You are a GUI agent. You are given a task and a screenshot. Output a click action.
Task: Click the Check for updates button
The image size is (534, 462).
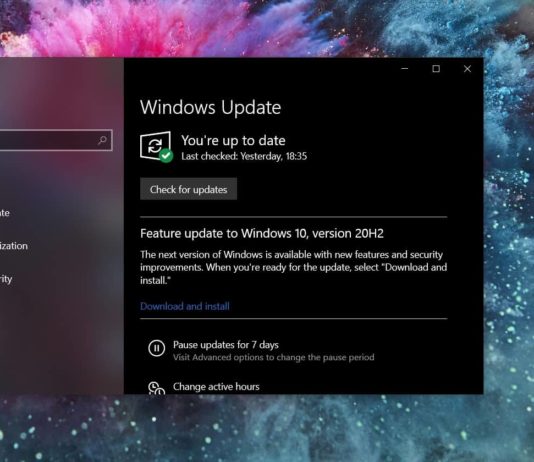tap(188, 189)
